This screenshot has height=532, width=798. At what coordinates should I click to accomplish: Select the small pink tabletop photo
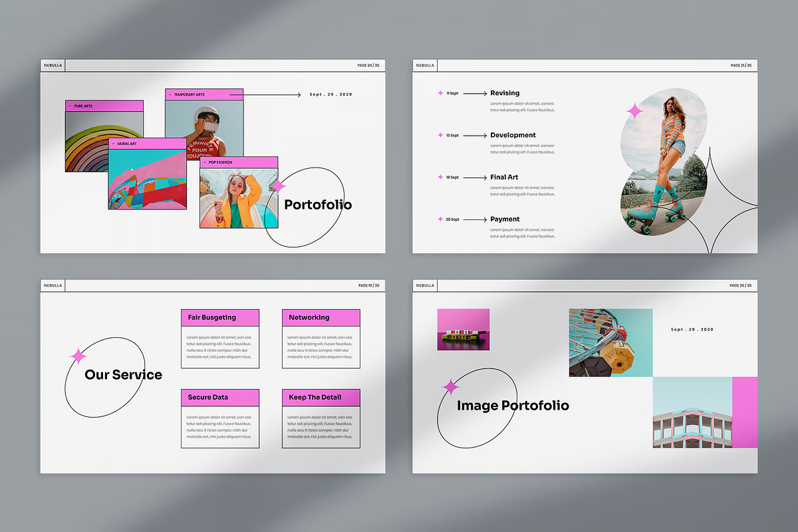(463, 329)
